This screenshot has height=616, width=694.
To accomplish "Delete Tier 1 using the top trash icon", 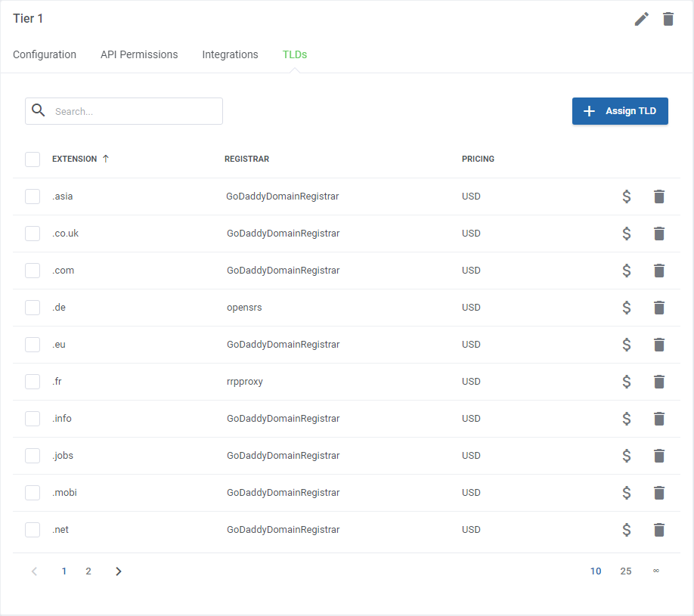I will [668, 19].
